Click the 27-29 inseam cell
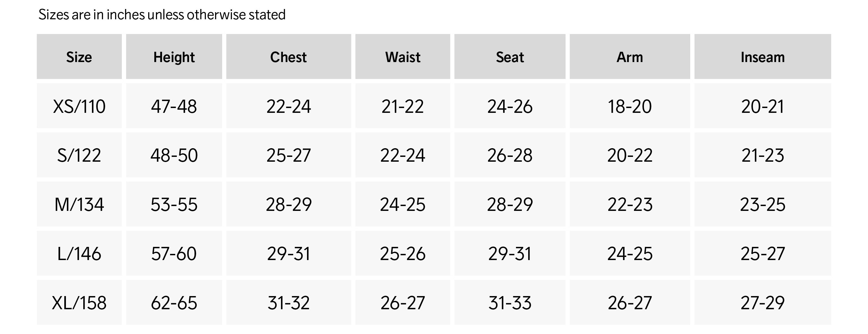 [x=763, y=302]
